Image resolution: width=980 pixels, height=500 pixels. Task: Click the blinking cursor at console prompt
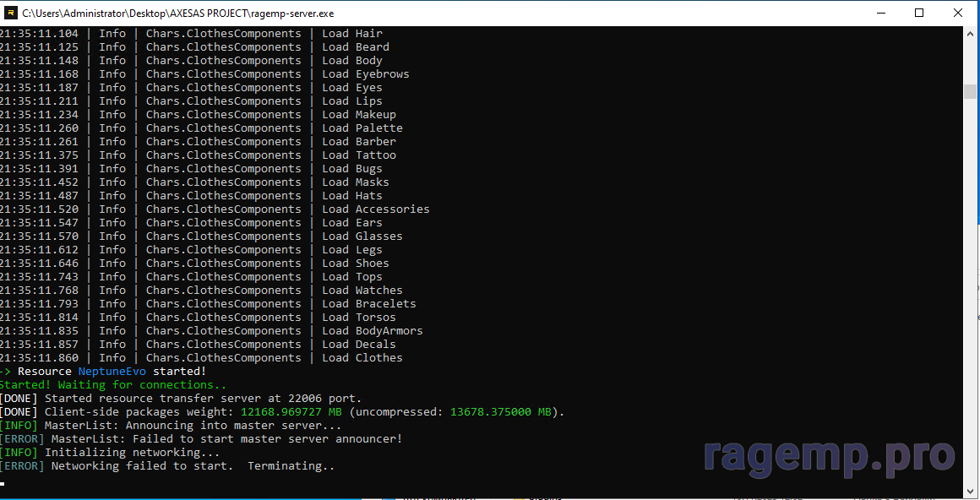(x=3, y=484)
